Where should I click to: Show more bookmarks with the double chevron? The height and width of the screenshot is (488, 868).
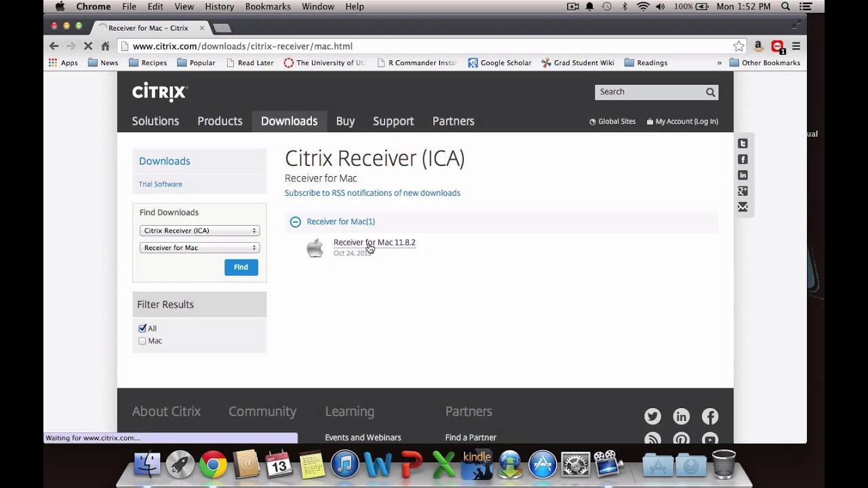719,63
